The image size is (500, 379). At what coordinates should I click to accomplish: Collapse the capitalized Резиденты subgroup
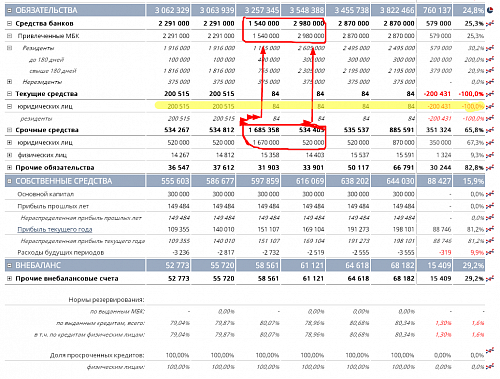coord(9,48)
